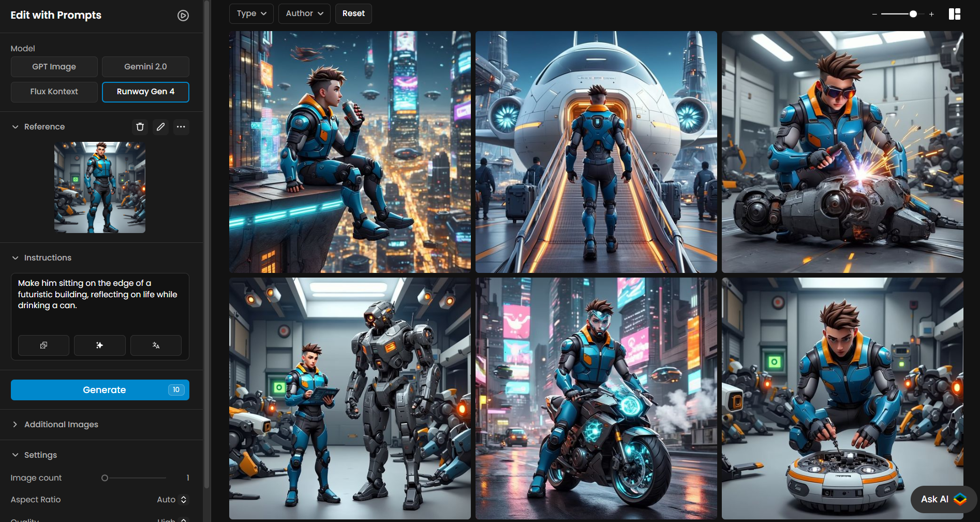Adjust the Image count slider handle
The height and width of the screenshot is (522, 980).
(x=105, y=478)
